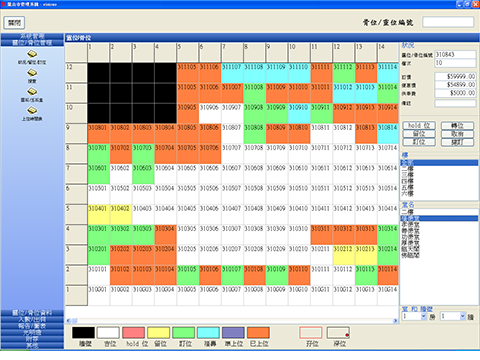
Task: Select the orange 已上位 legend swatch
Action: tap(258, 333)
